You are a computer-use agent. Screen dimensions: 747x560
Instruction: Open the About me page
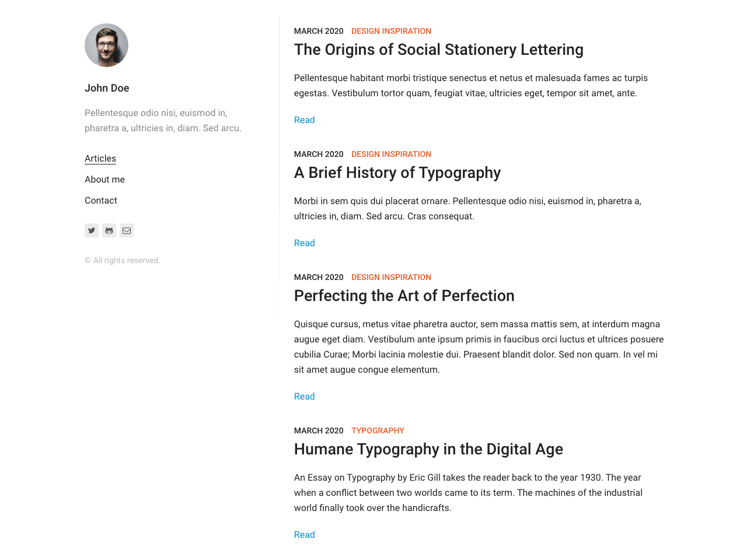(104, 180)
